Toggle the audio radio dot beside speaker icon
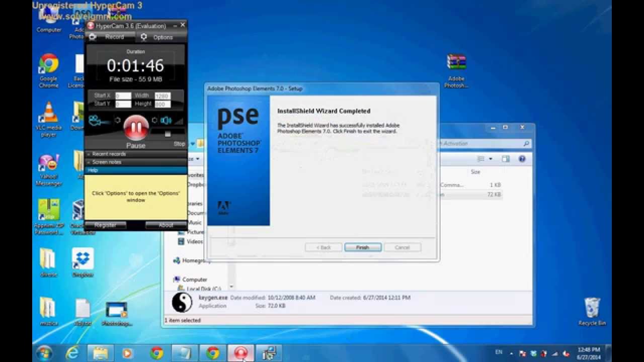The image size is (644, 362). click(x=154, y=120)
